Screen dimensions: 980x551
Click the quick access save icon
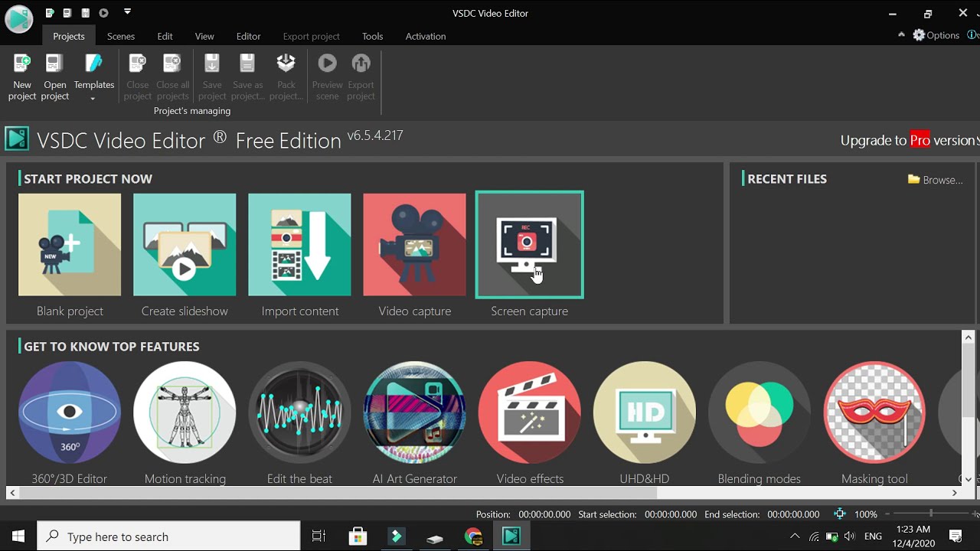tap(86, 13)
